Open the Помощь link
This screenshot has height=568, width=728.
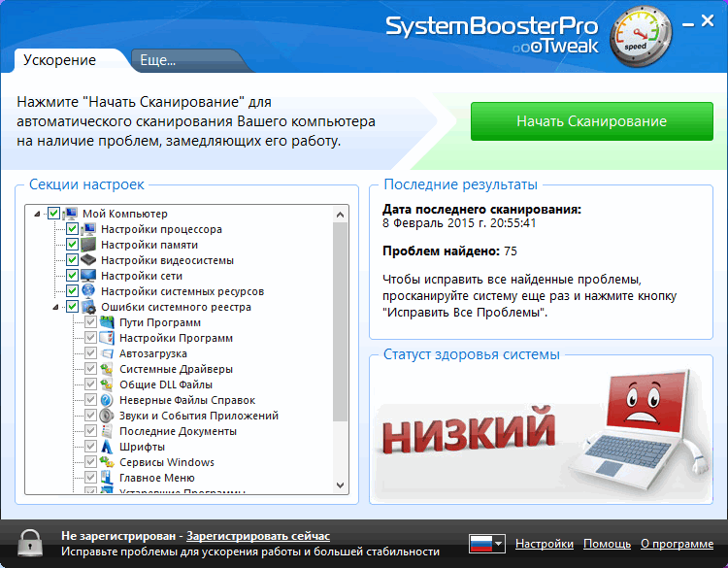tap(607, 544)
